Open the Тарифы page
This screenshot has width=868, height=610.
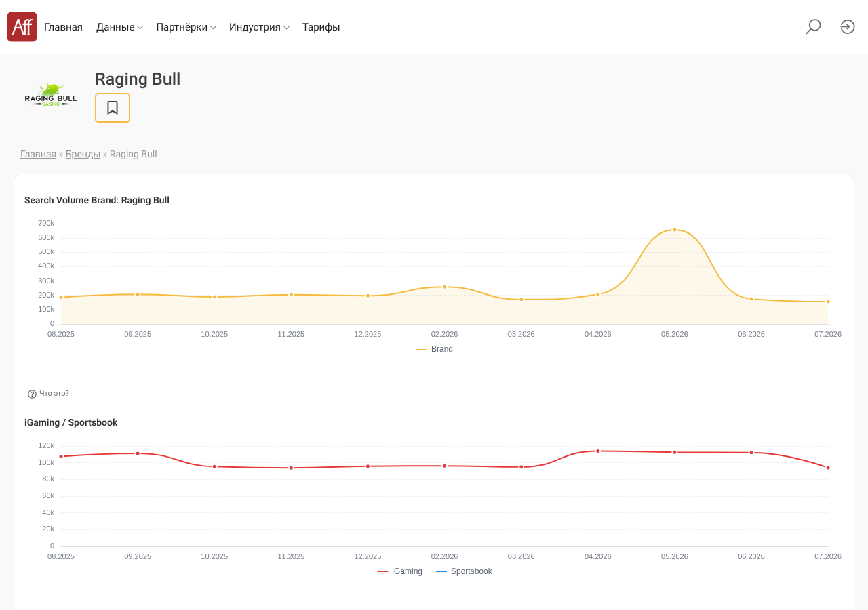point(321,27)
